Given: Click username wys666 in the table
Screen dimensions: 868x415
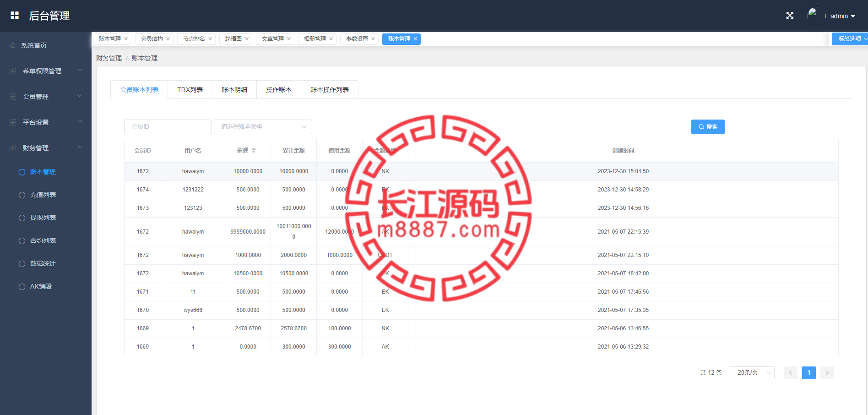Looking at the screenshot, I should point(193,310).
